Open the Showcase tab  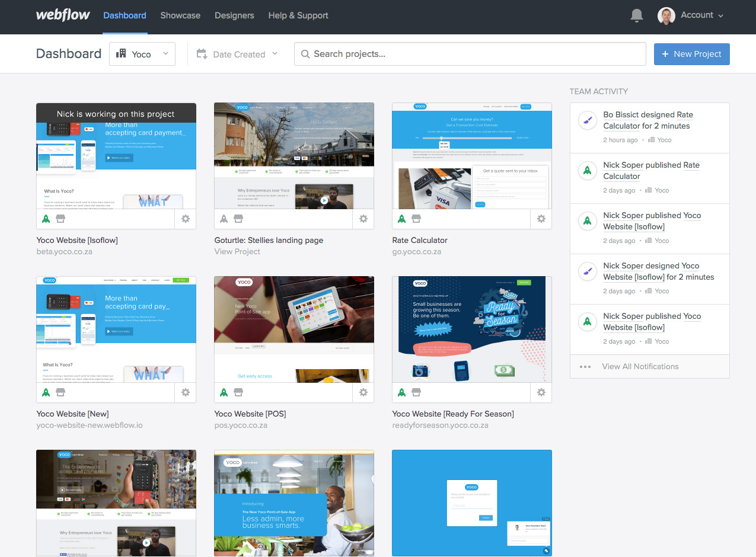point(180,15)
